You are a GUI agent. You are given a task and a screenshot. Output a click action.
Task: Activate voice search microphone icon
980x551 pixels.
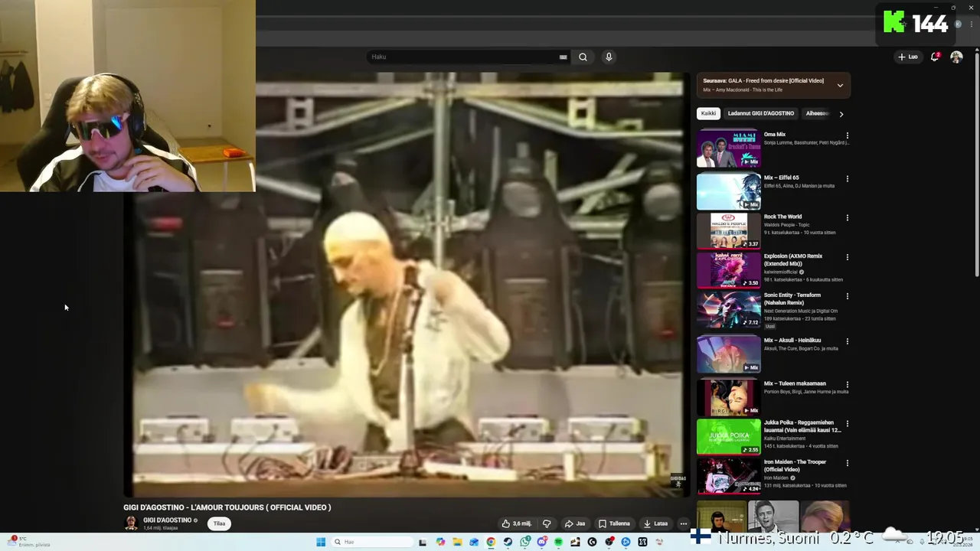pos(609,57)
